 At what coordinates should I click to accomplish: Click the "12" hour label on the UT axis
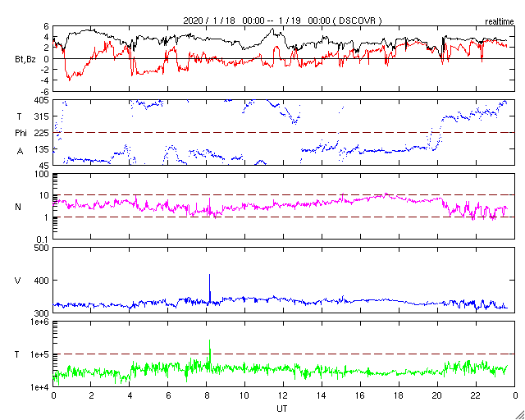pos(284,396)
